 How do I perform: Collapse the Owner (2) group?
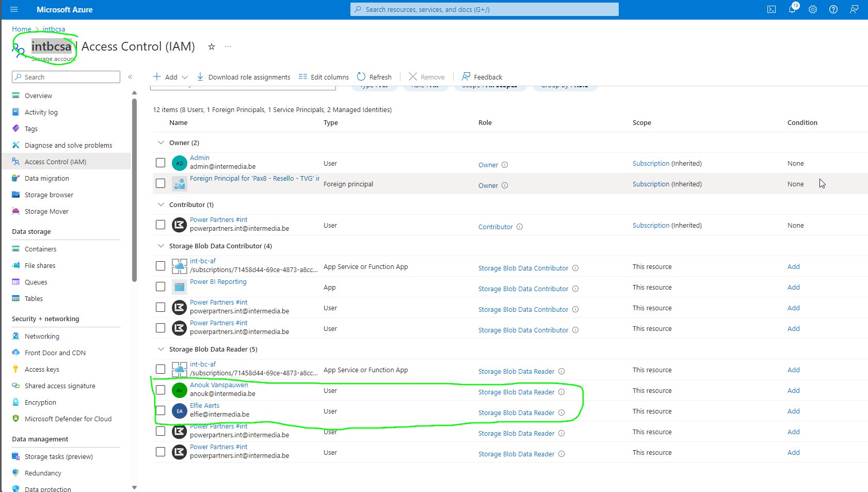(x=161, y=142)
